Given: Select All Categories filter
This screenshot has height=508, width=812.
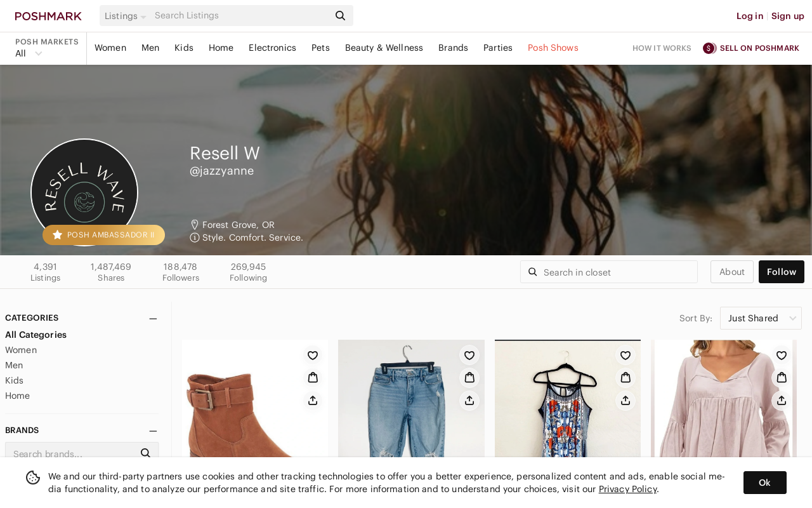Looking at the screenshot, I should 36,335.
